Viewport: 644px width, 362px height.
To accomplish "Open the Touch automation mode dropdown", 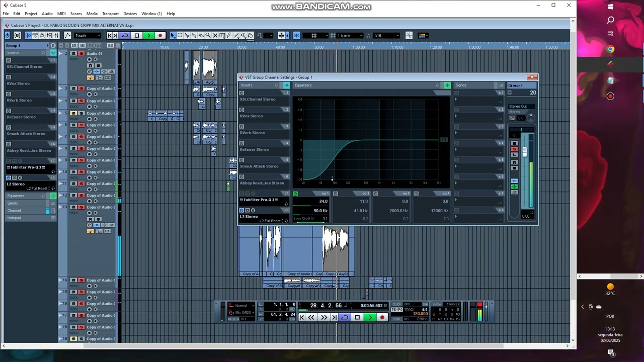I will point(88,35).
